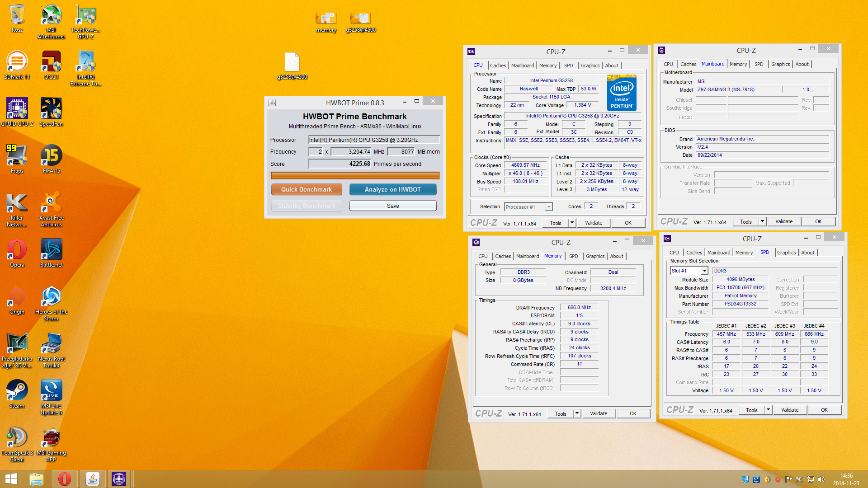Launch TeamSpeak 3 Client icon
Viewport: 868px width, 488px height.
(x=17, y=445)
